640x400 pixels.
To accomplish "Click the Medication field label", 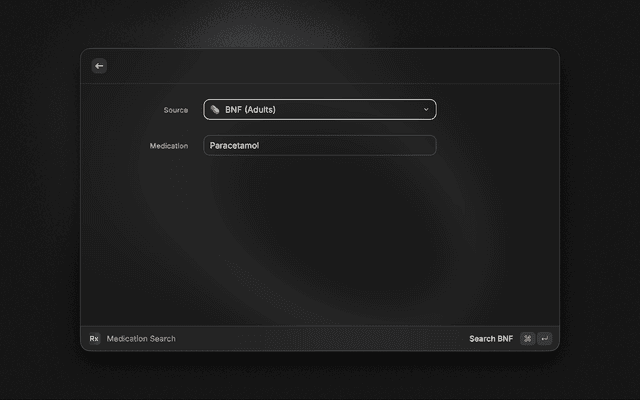I will pyautogui.click(x=169, y=146).
